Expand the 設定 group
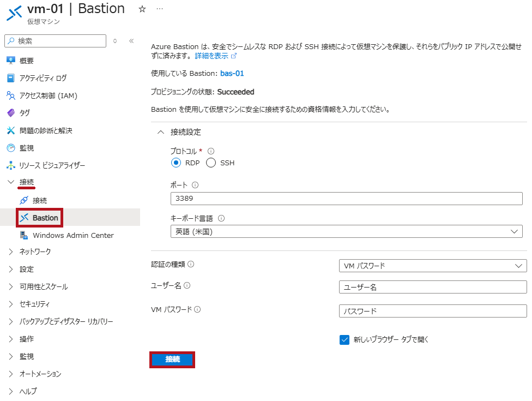The width and height of the screenshot is (532, 401). click(x=11, y=270)
